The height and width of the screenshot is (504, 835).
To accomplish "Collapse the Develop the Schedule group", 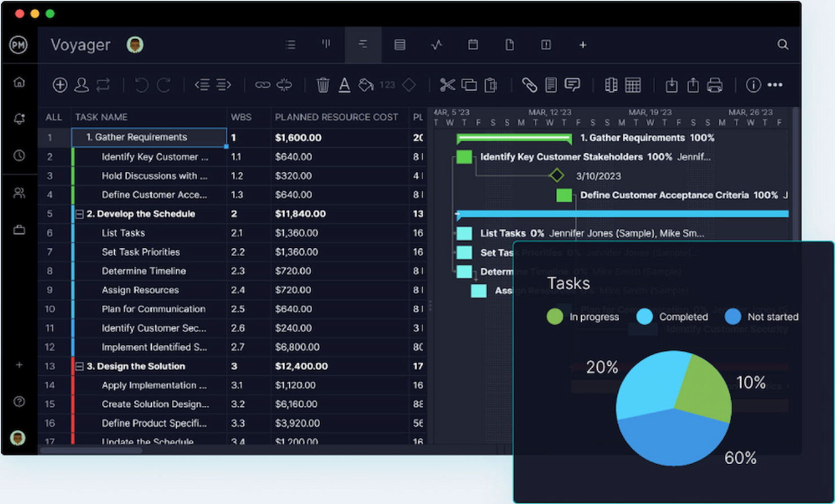I will click(80, 214).
